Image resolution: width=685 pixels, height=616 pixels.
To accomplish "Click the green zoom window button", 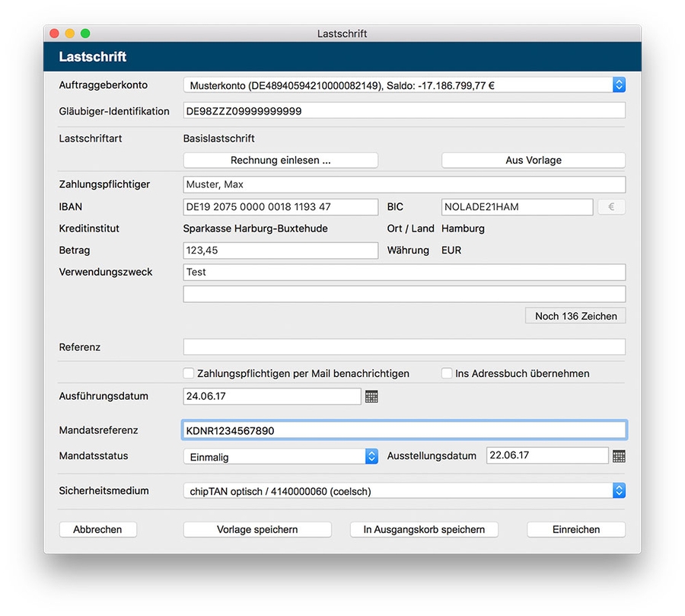I will tap(85, 34).
